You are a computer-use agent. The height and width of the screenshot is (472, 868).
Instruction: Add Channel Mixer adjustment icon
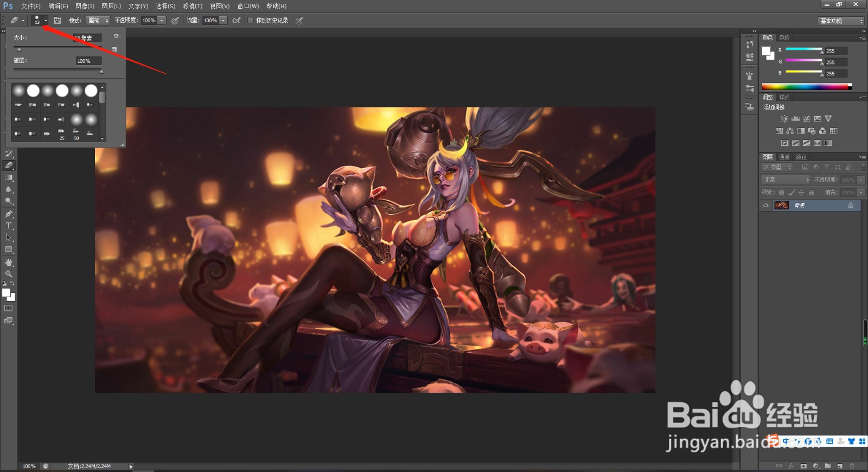(x=822, y=131)
